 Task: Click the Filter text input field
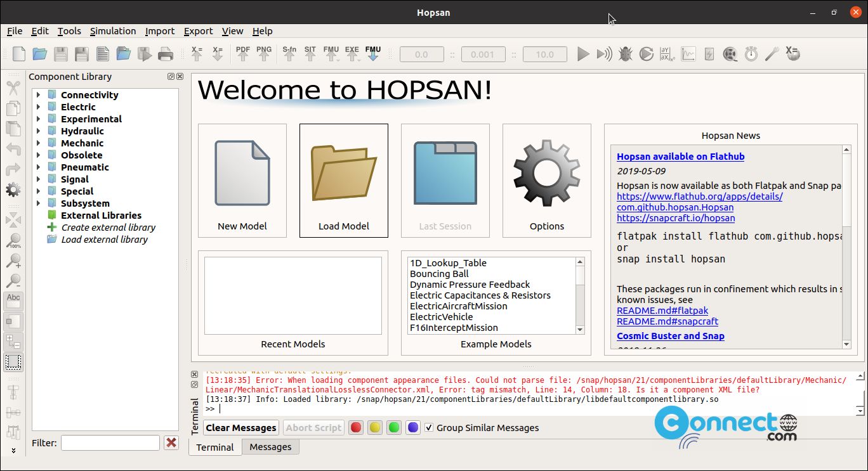(x=110, y=442)
